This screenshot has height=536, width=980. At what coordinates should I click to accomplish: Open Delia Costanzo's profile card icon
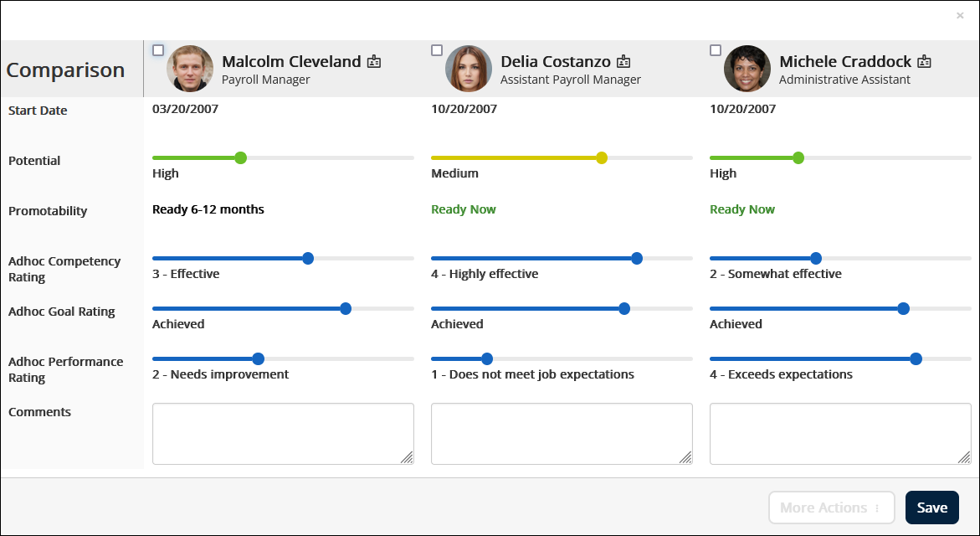click(x=623, y=61)
